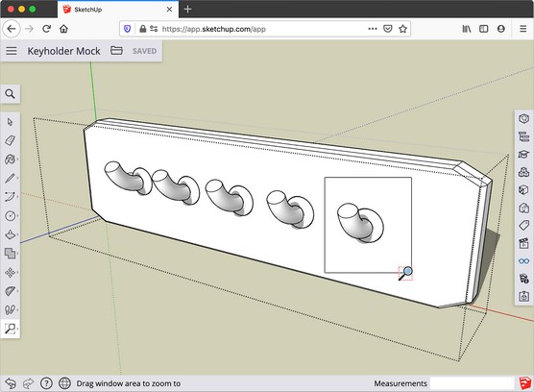The width and height of the screenshot is (534, 392).
Task: Select the Line pencil tool
Action: pyautogui.click(x=10, y=178)
